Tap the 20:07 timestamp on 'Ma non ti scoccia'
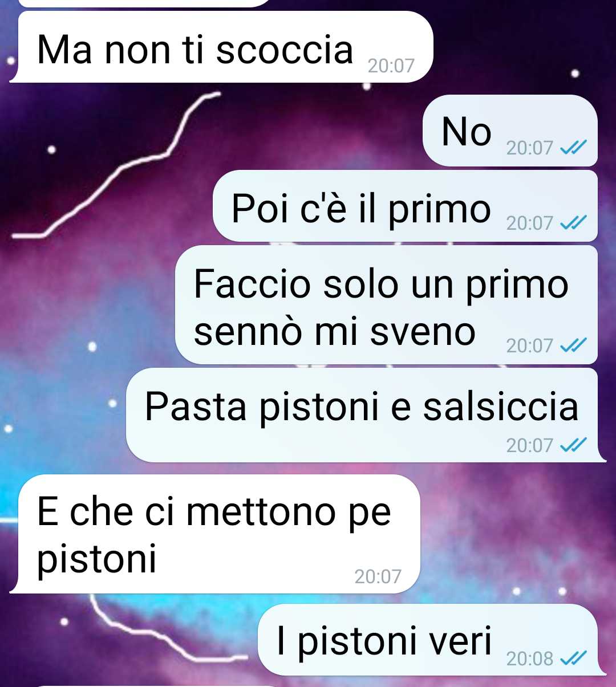This screenshot has height=687, width=616. [x=391, y=66]
